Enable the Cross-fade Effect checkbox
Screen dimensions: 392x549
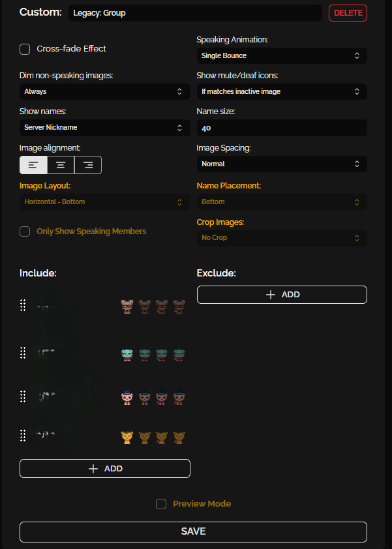[x=25, y=49]
